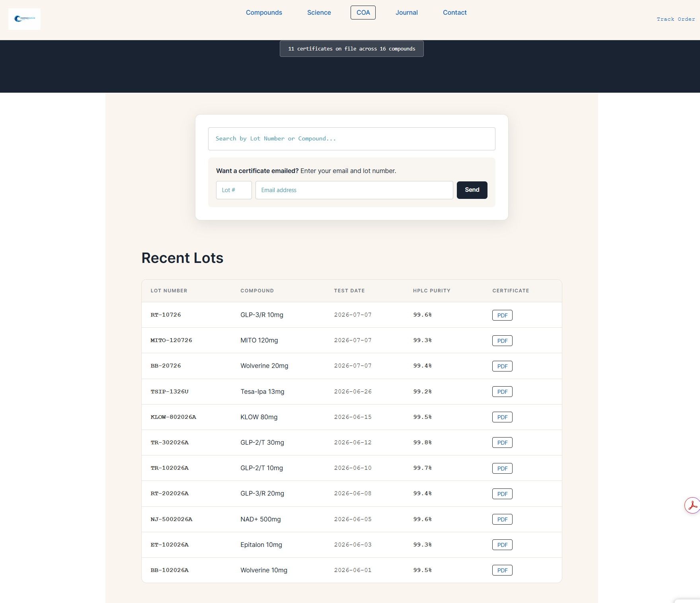Image resolution: width=700 pixels, height=603 pixels.
Task: Download the MITO-120726 PDF certificate
Action: pos(502,340)
